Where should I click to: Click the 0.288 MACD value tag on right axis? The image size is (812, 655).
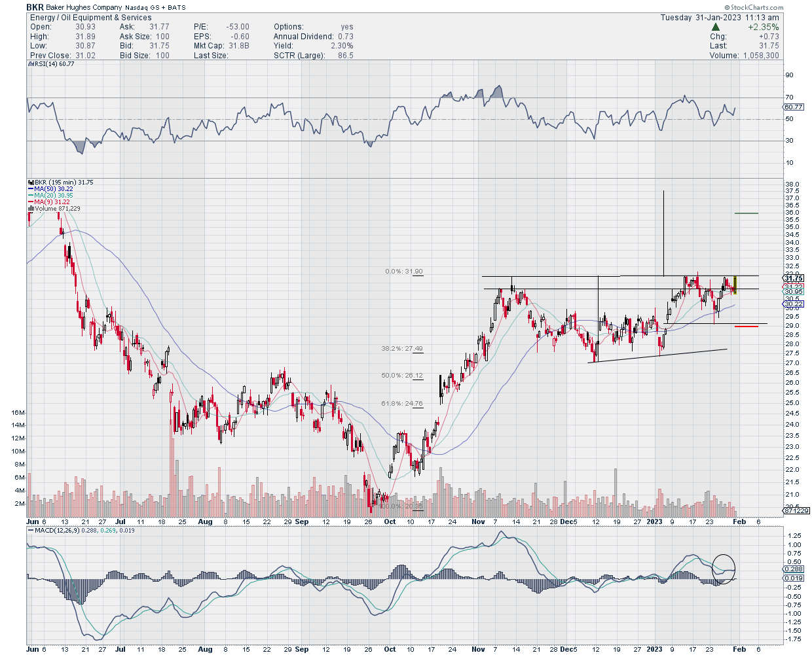click(x=794, y=569)
